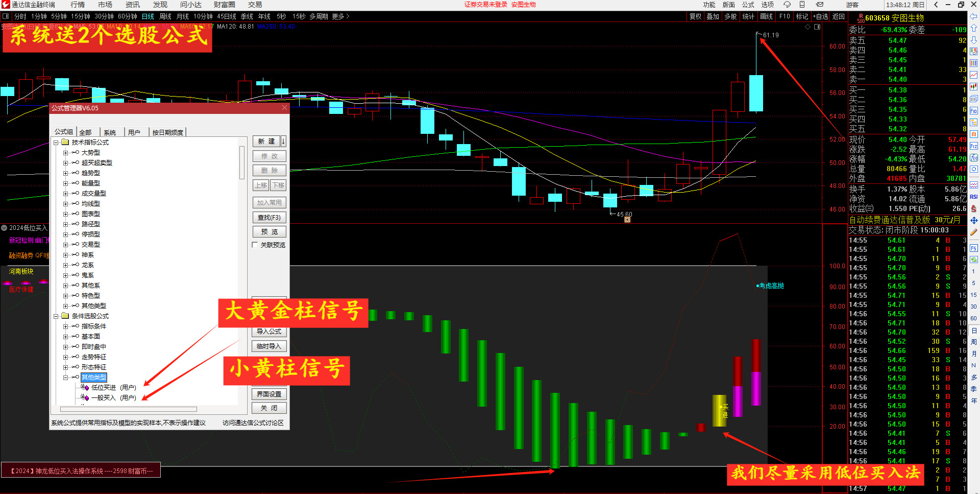980x494 pixels.
Task: Click the F5 icon in right sidebar
Action: tap(974, 248)
